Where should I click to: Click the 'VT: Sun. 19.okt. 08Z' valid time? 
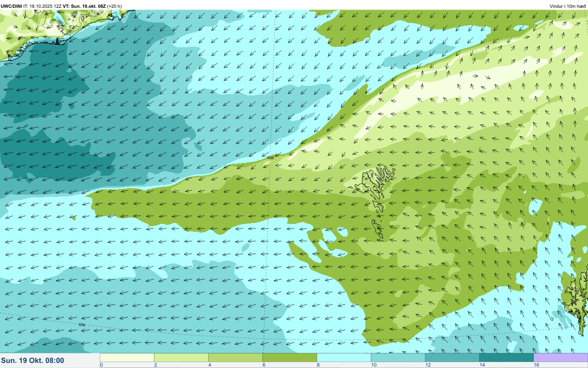85,6
